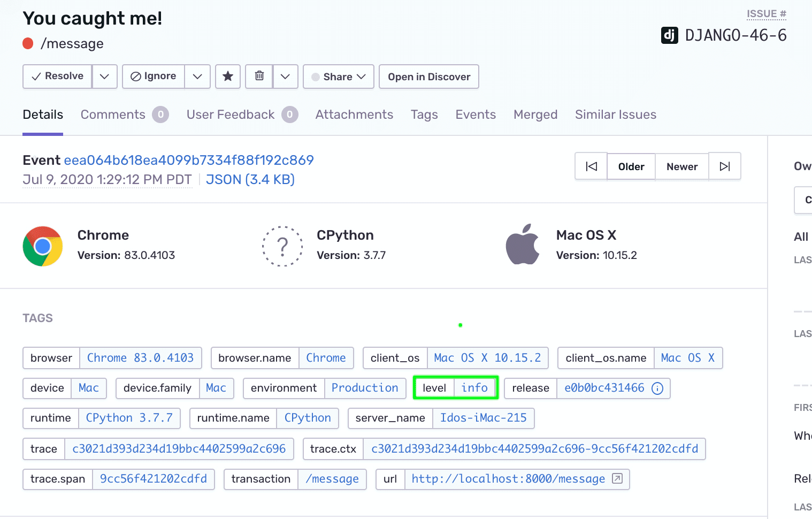Viewport: 812px width, 519px height.
Task: Click the Production environment tag value
Action: 365,388
